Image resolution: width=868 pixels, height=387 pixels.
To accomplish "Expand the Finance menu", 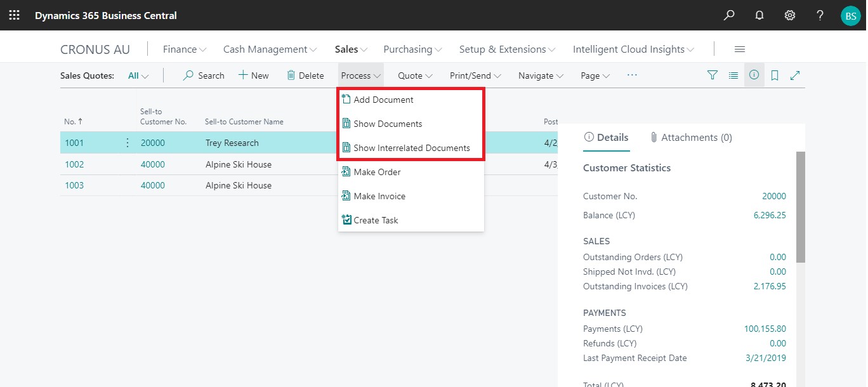I will pos(184,49).
